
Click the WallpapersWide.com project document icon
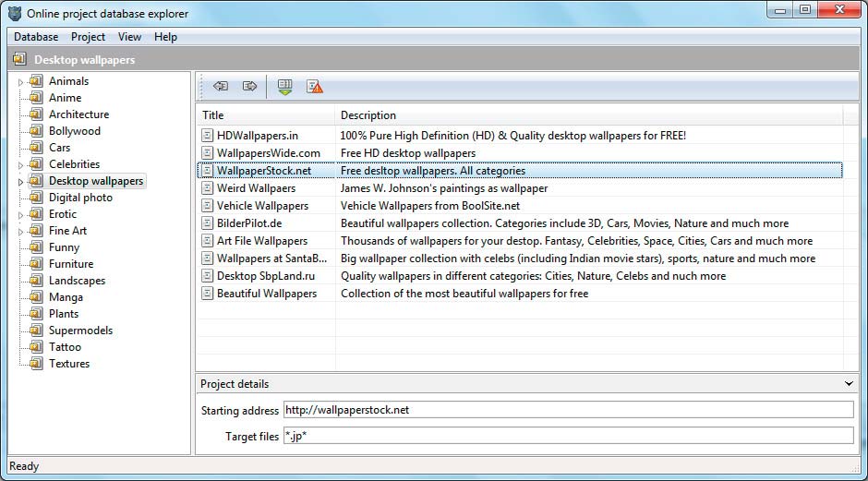coord(207,152)
